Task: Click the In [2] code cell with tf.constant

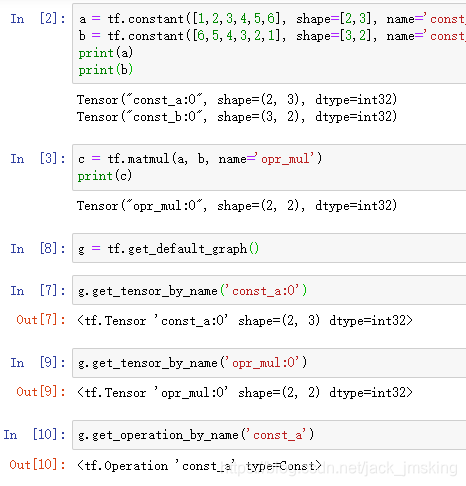Action: [x=269, y=44]
